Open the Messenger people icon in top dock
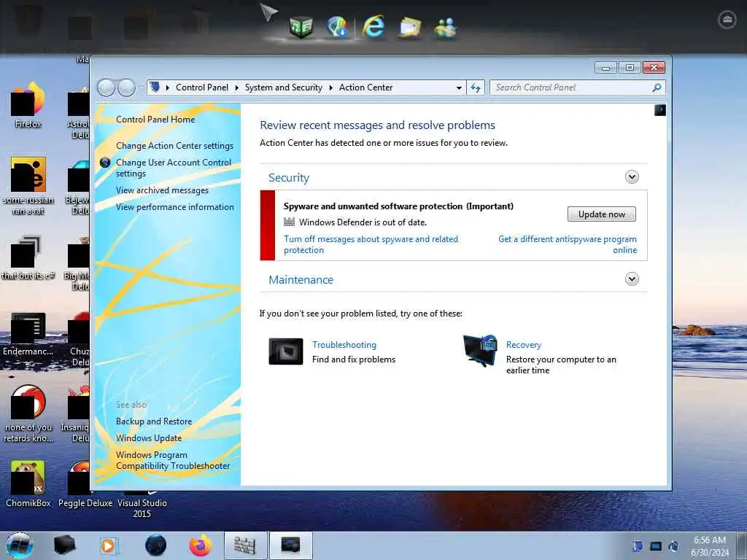The width and height of the screenshot is (747, 560). [x=446, y=27]
